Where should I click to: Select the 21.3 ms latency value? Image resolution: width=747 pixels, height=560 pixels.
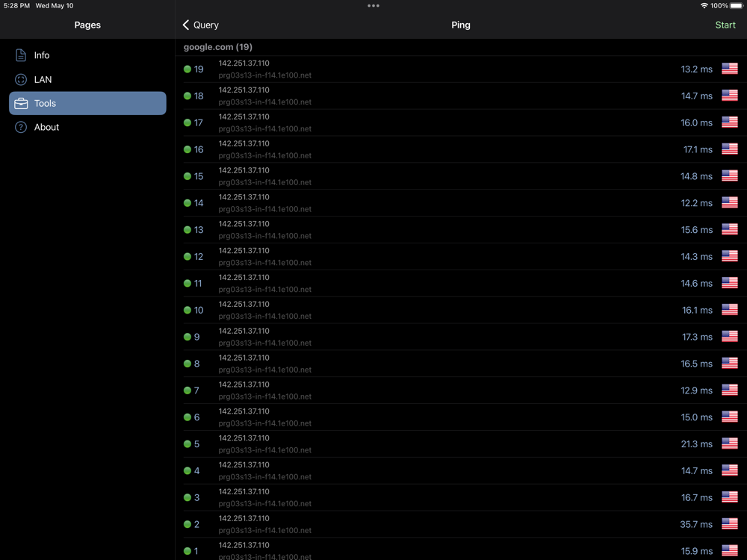[x=696, y=444]
